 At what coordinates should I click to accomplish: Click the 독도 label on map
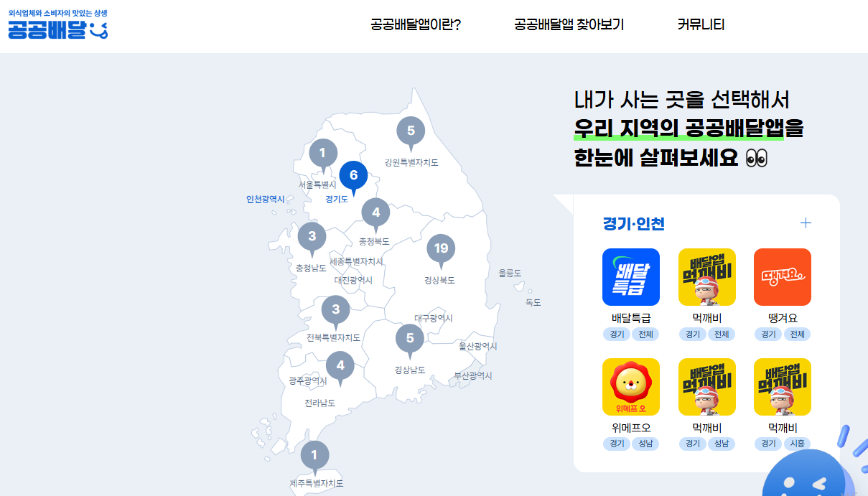coord(533,303)
